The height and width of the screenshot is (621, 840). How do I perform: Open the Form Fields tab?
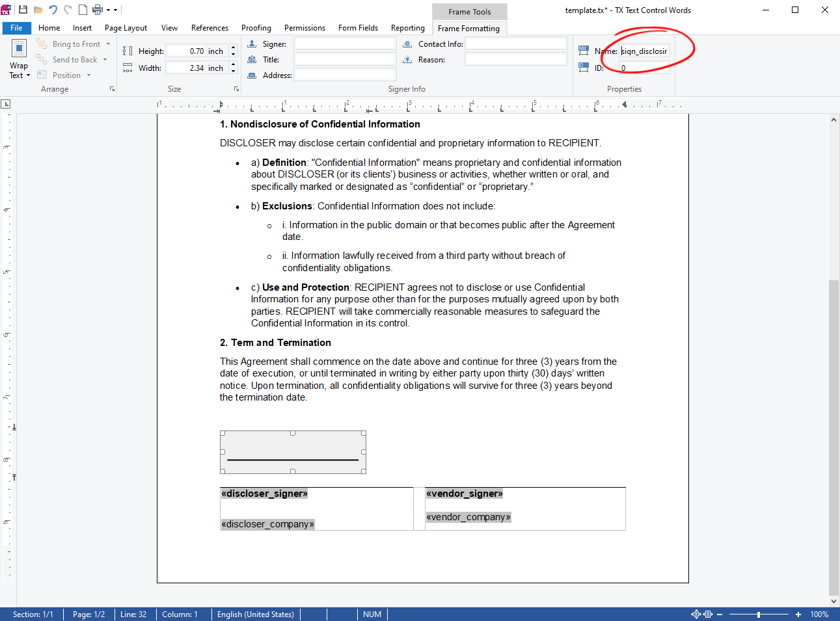[358, 28]
